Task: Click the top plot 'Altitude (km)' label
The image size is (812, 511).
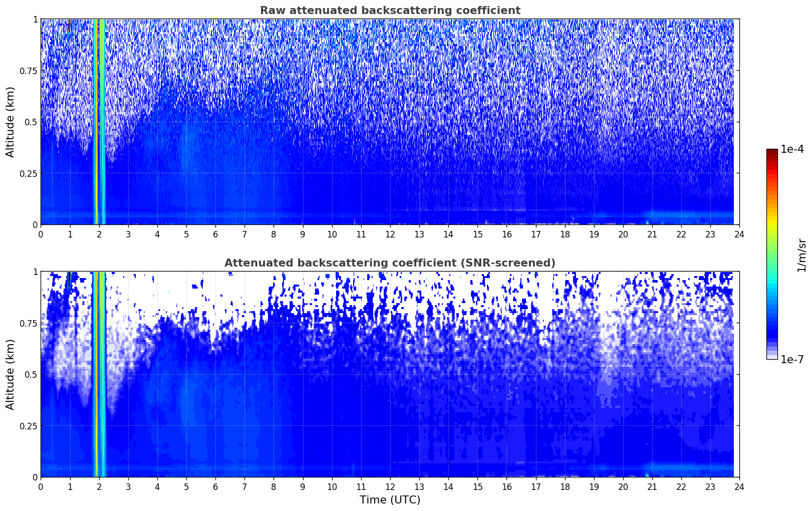Action: click(11, 122)
